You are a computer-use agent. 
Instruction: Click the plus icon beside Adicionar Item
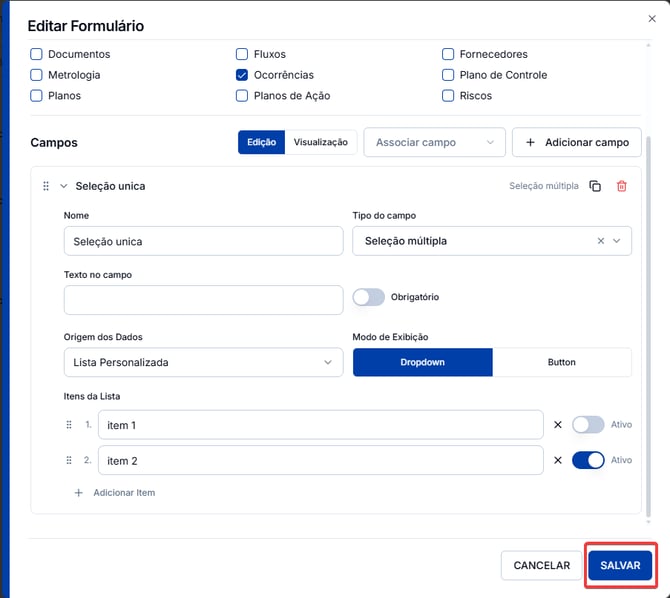click(x=79, y=493)
